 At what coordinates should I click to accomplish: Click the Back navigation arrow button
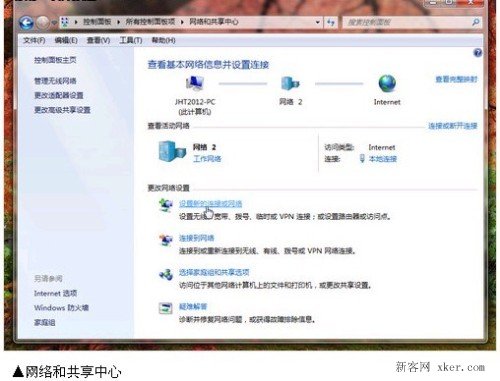tap(26, 22)
